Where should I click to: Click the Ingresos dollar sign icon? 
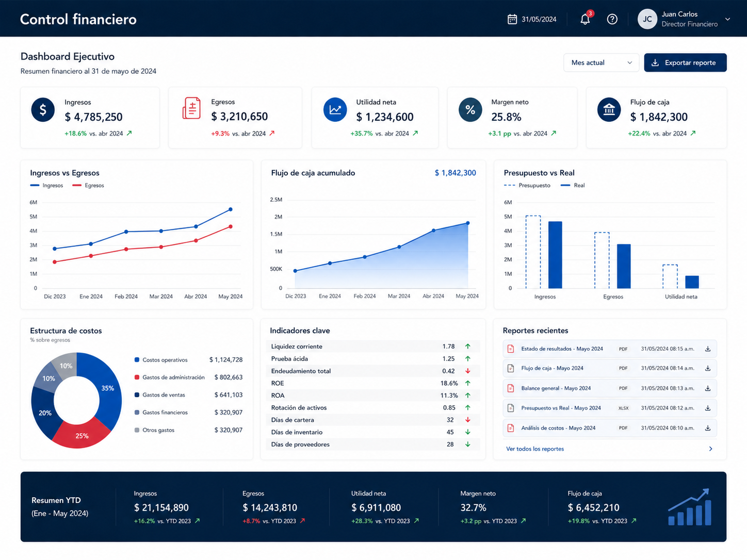tap(43, 110)
